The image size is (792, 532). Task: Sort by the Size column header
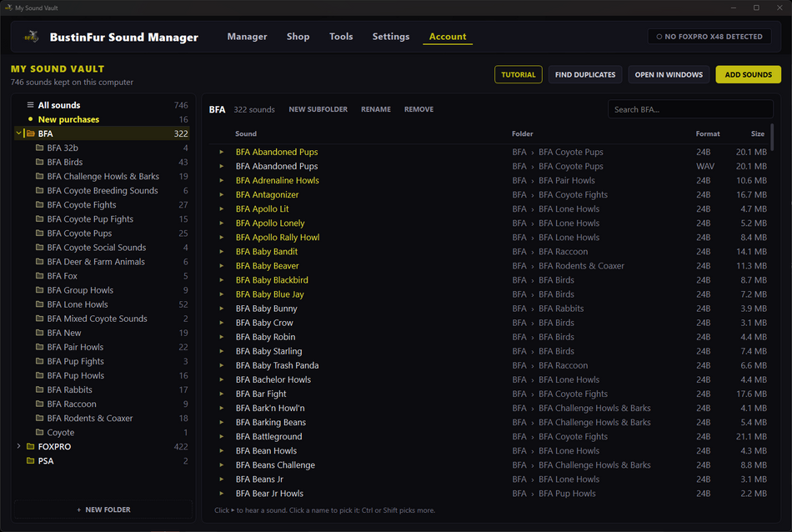[758, 134]
